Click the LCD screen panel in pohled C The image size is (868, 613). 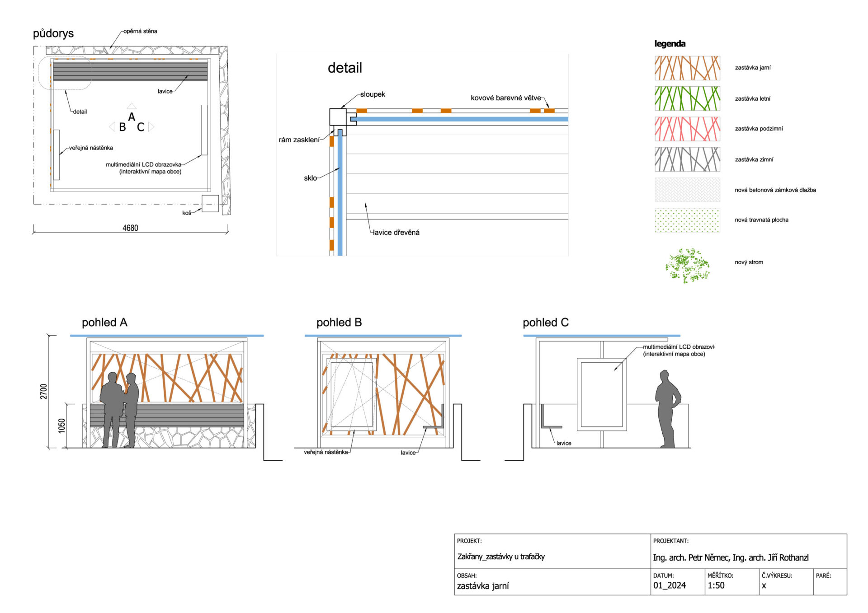pyautogui.click(x=601, y=394)
